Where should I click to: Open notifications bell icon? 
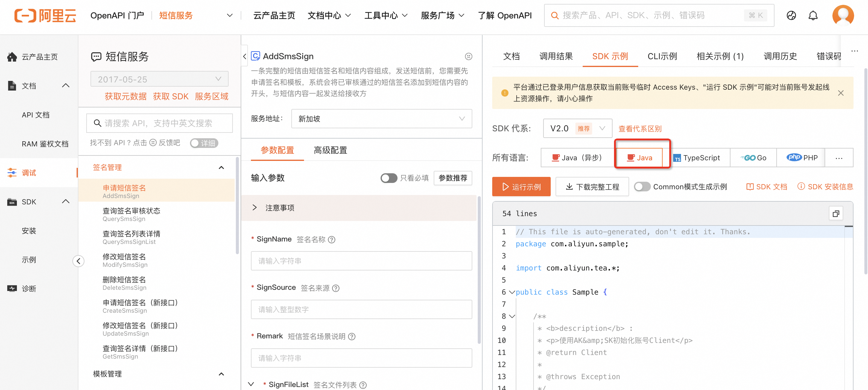click(813, 15)
